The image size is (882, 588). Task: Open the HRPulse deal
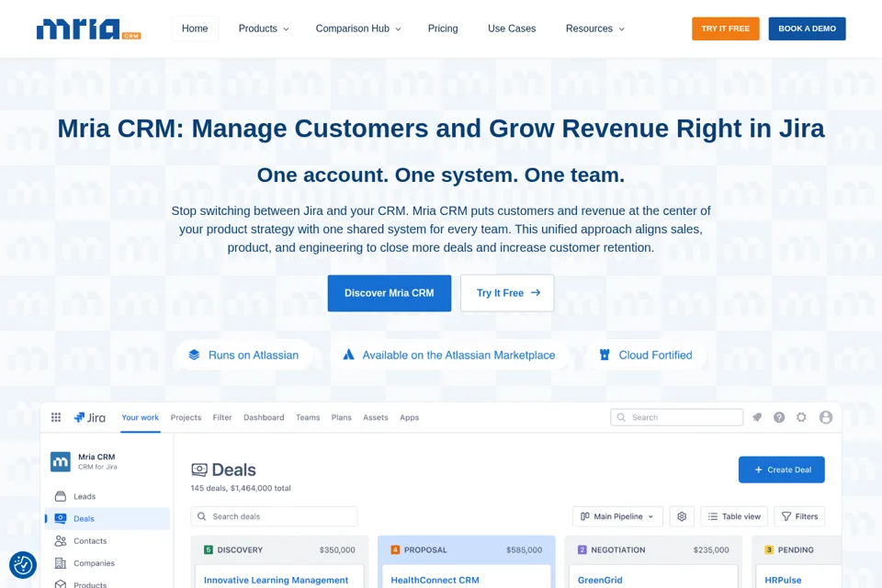[783, 580]
